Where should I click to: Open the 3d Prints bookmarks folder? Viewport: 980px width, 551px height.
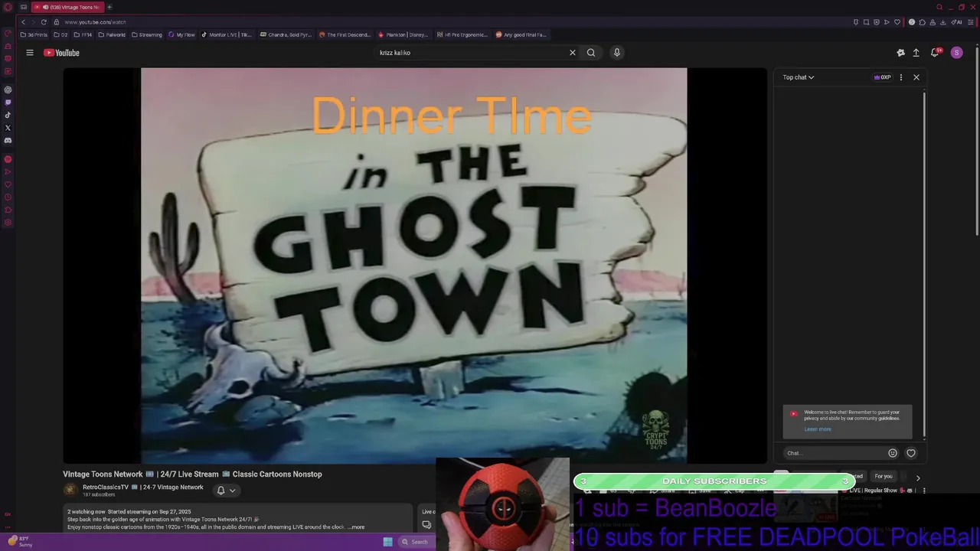point(34,34)
